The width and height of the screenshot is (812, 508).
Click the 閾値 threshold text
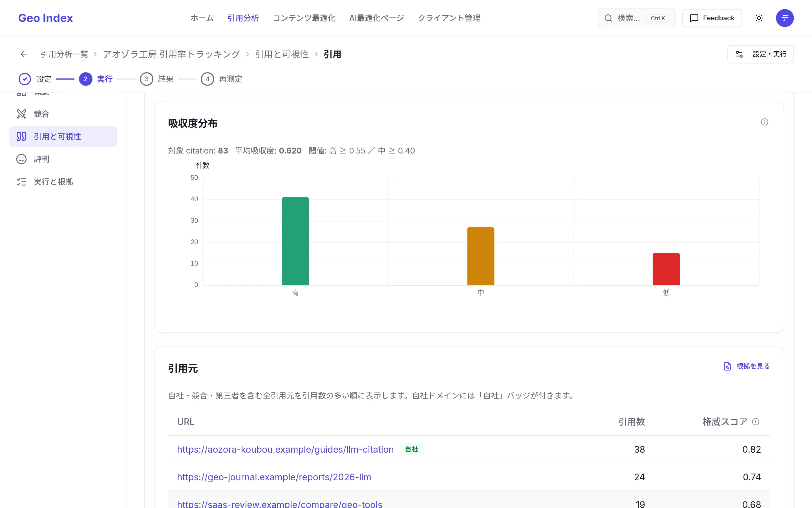[362, 150]
